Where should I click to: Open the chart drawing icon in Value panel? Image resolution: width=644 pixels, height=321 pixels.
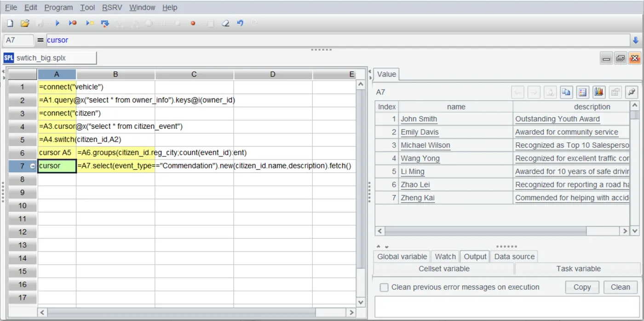(x=599, y=92)
